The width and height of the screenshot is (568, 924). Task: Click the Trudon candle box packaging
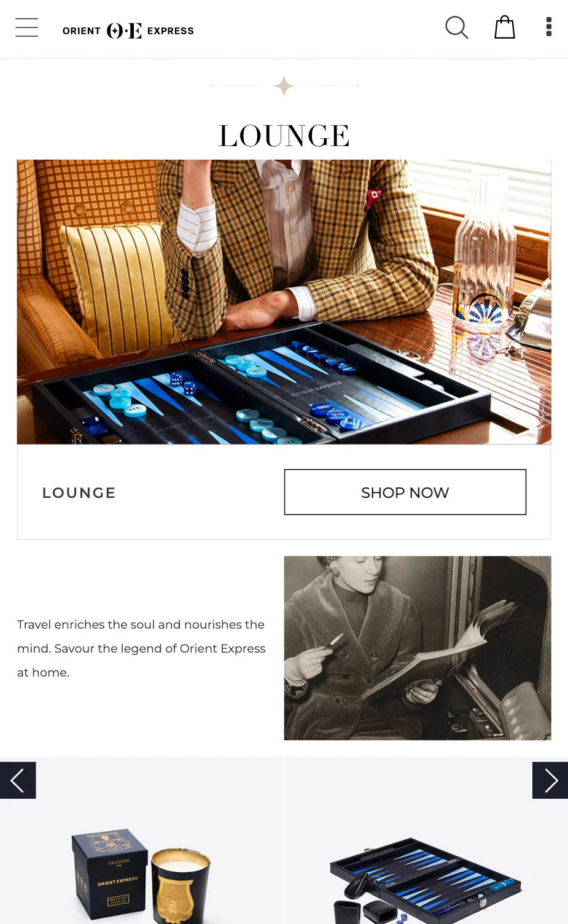pyautogui.click(x=111, y=873)
